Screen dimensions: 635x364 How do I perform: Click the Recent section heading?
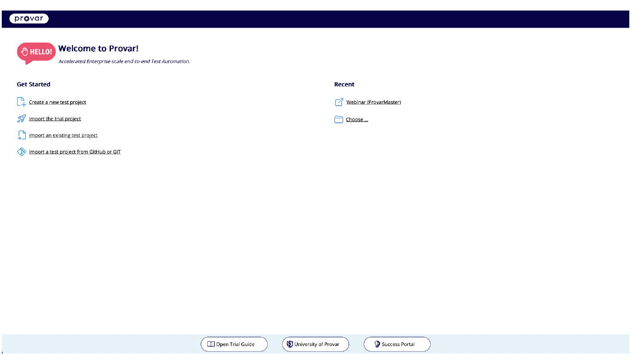coord(344,84)
